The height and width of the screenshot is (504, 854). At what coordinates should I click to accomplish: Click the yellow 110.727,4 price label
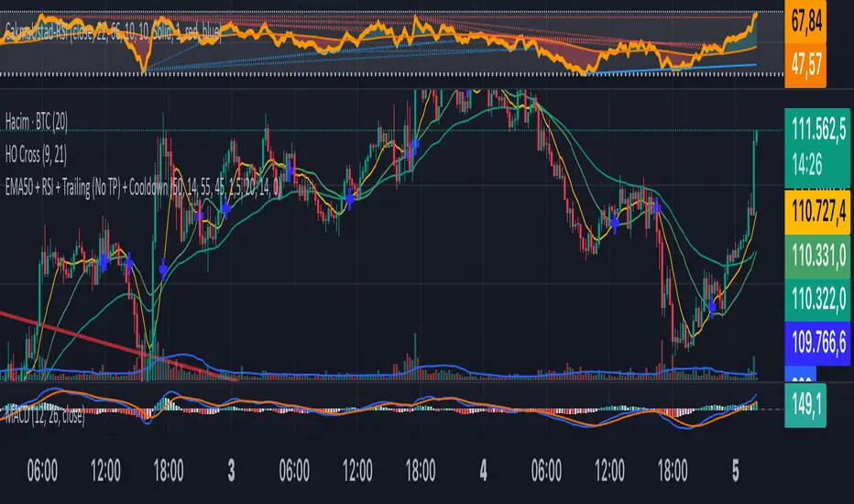click(x=817, y=212)
